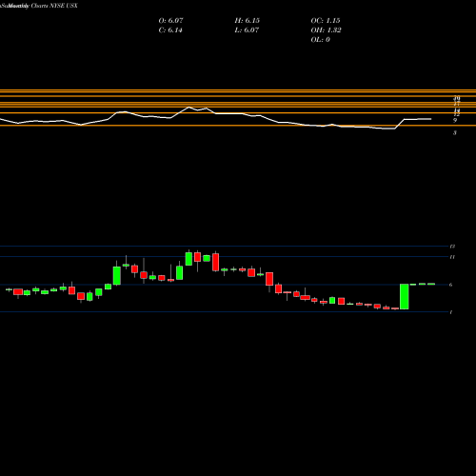The height and width of the screenshot is (476, 476).
Task: Click the tallest green candlestick
Action: (x=405, y=296)
